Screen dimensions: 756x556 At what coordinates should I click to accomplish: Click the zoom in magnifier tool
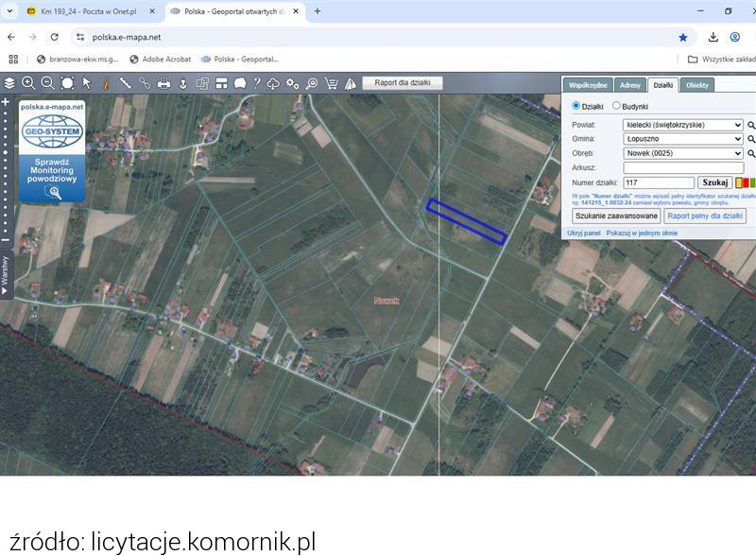(28, 83)
